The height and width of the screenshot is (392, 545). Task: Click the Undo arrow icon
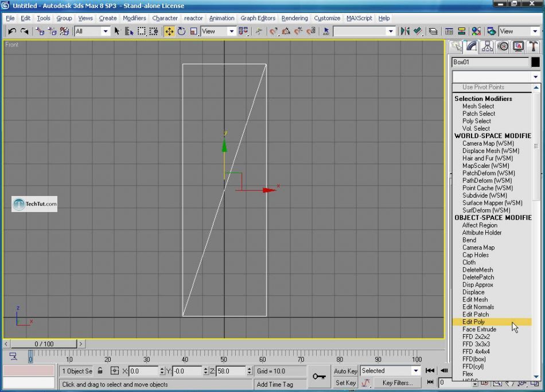[12, 32]
